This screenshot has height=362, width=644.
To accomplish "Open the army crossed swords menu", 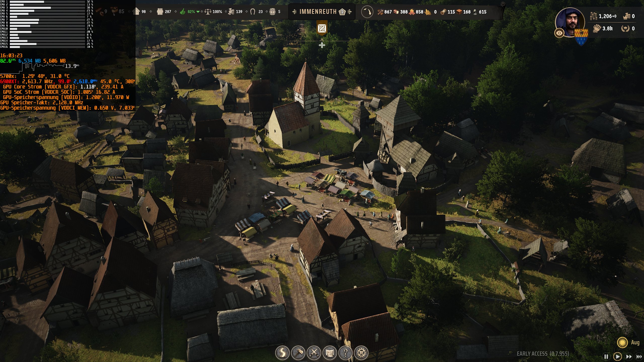I will click(x=314, y=353).
